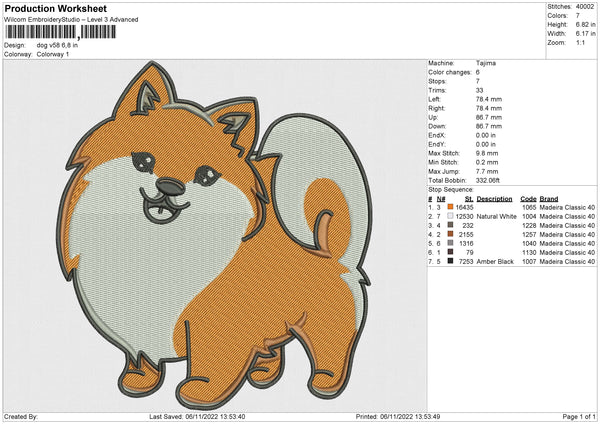Click the Stitches count value 40002
Viewport: 600px width, 424px height.
[x=586, y=6]
